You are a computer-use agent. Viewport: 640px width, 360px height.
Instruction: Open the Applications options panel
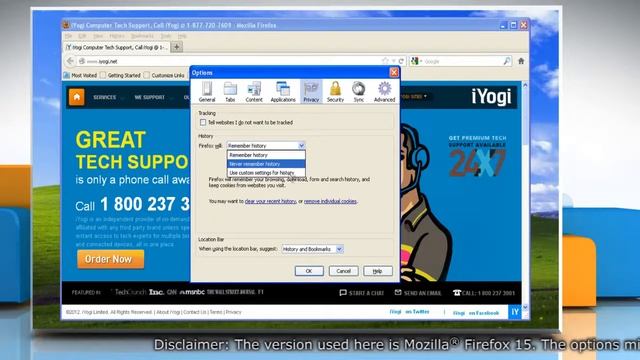point(283,91)
